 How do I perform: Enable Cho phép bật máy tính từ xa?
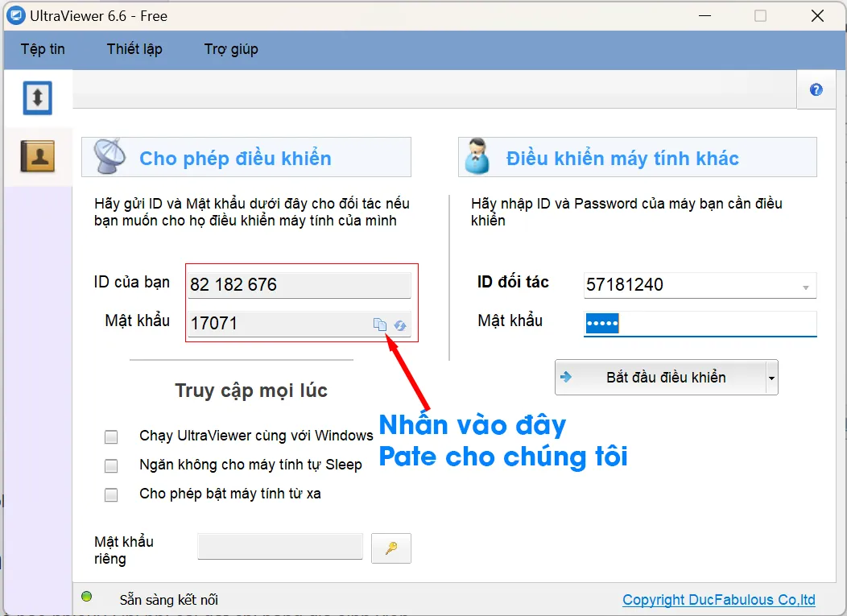click(x=110, y=494)
